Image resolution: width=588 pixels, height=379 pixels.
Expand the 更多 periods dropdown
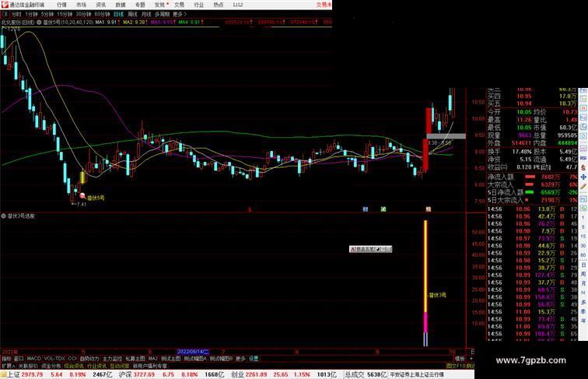click(x=179, y=14)
